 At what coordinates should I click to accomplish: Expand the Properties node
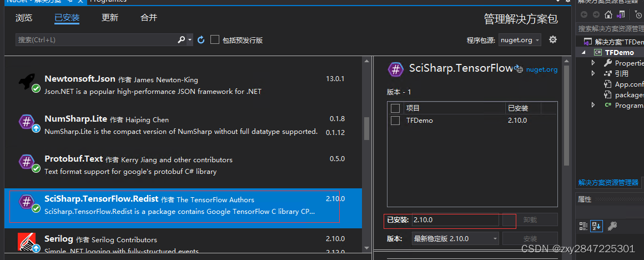pyautogui.click(x=593, y=63)
